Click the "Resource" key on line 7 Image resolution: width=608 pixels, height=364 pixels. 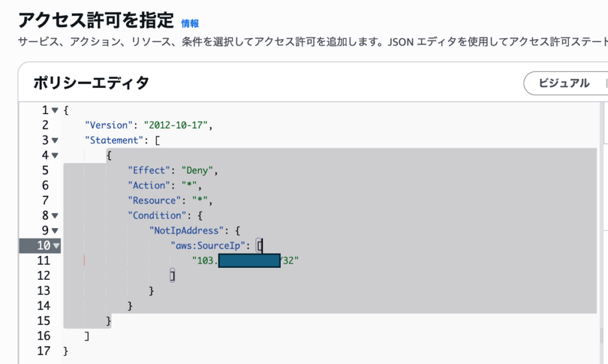point(152,200)
